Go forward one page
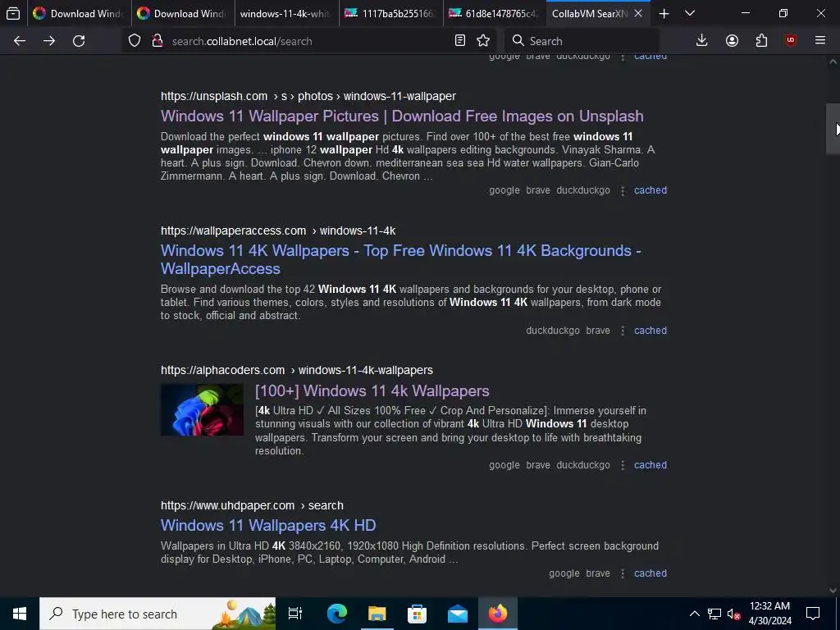 tap(49, 41)
